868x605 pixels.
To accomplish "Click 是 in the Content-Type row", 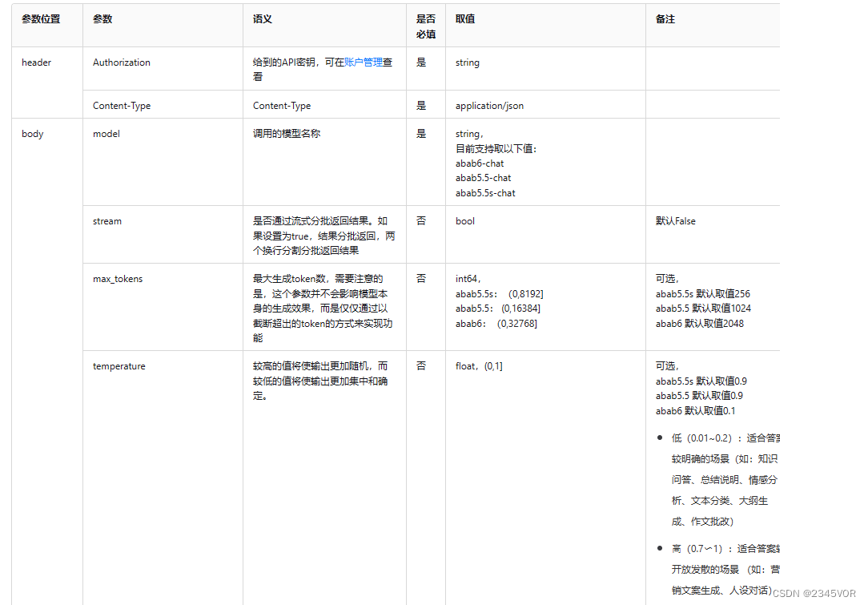I will [x=421, y=105].
